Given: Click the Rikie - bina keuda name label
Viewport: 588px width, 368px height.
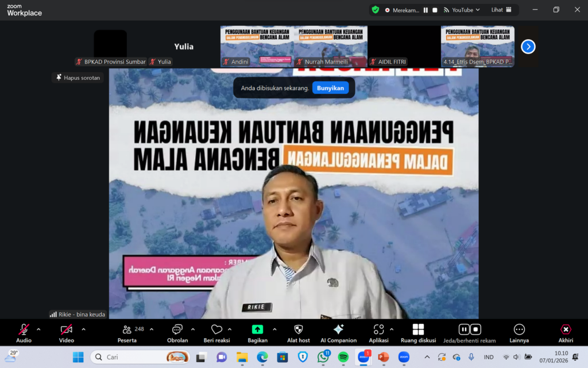Looking at the screenshot, I should click(x=78, y=315).
